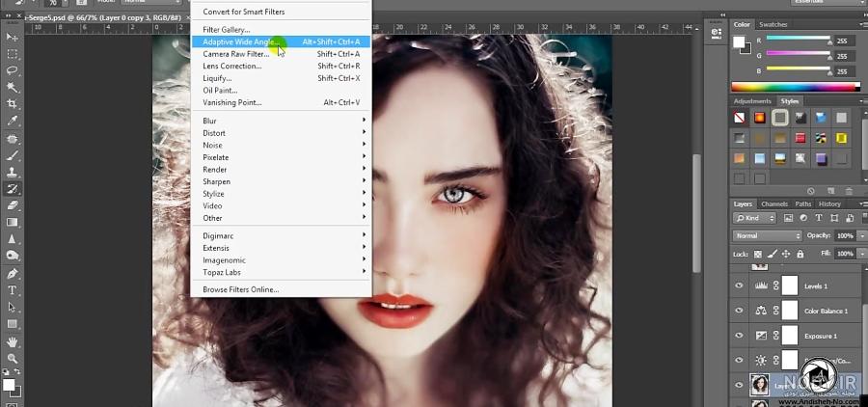This screenshot has height=407, width=868.
Task: Click the Levels 1 layer mask thumbnail
Action: 790,285
